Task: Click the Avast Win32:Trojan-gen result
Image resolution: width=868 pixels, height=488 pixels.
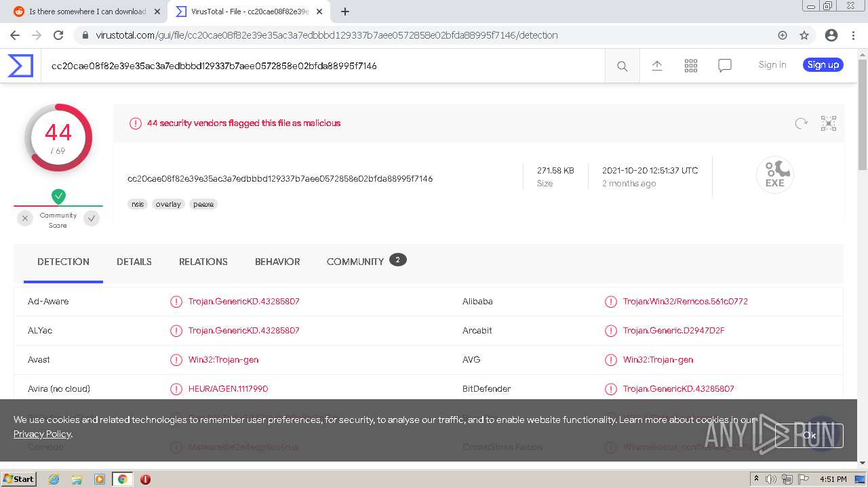Action: (x=223, y=360)
